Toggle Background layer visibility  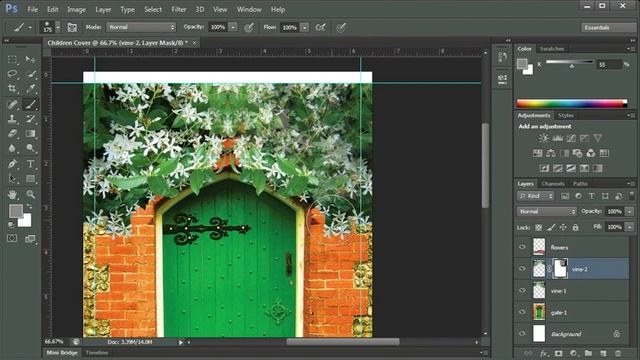point(522,333)
